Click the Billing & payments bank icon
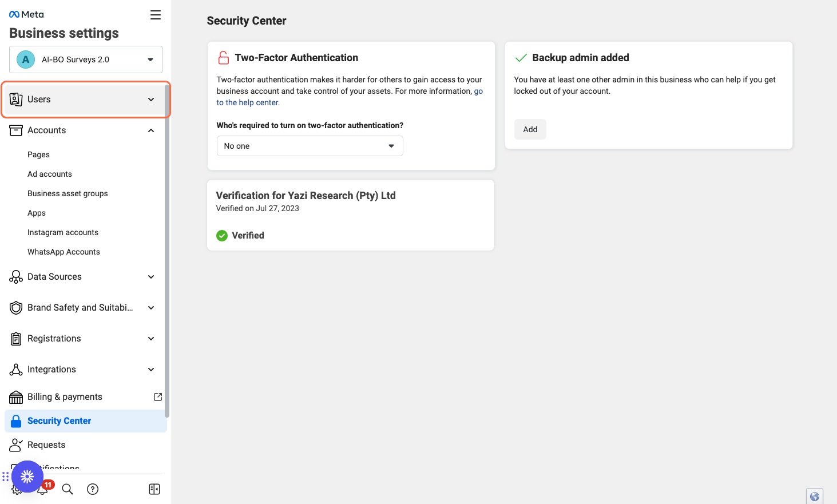This screenshot has width=837, height=504. [x=16, y=397]
